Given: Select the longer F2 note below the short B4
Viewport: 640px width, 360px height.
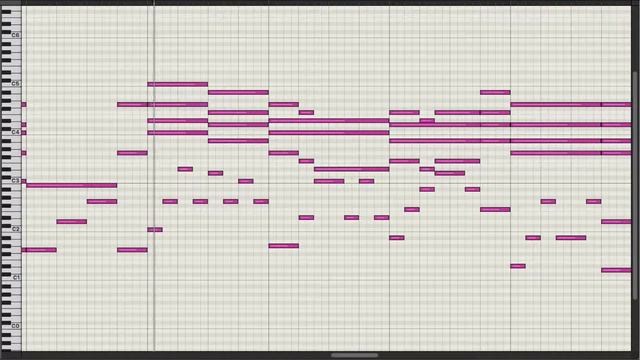Looking at the screenshot, I should pos(495,209).
